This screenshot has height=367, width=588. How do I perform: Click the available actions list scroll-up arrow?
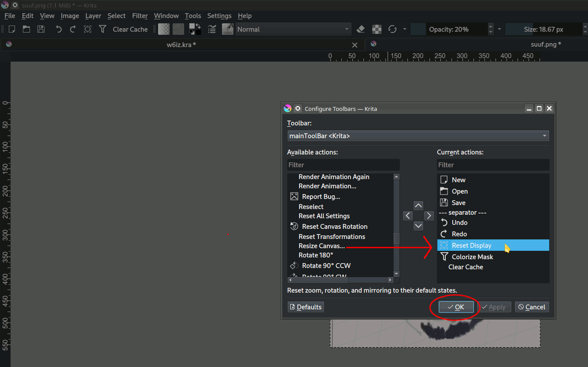[x=396, y=177]
